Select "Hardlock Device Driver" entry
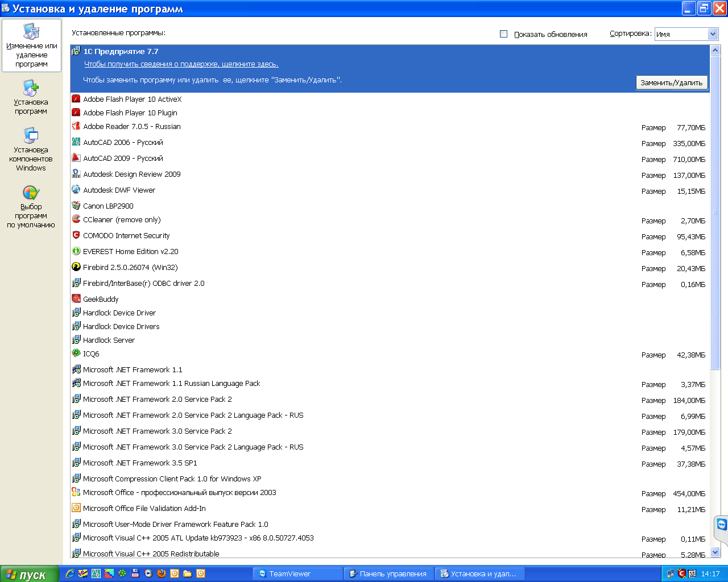The height and width of the screenshot is (582, 728). coord(390,313)
